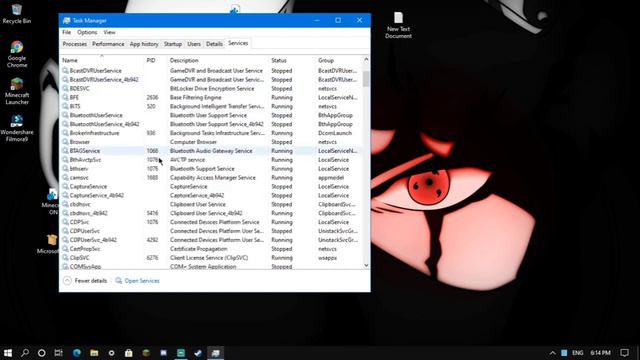
Task: Launch Microsoft Edge from the taskbar
Action: tap(77, 353)
